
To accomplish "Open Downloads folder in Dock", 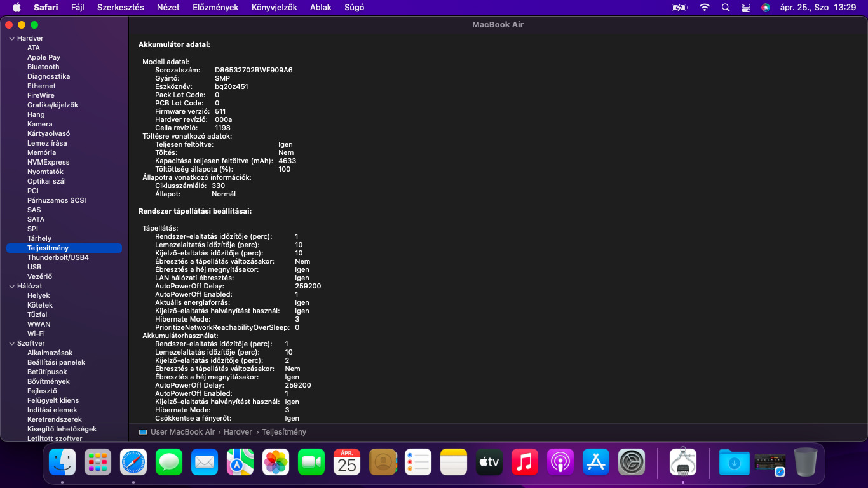I will pos(735,462).
